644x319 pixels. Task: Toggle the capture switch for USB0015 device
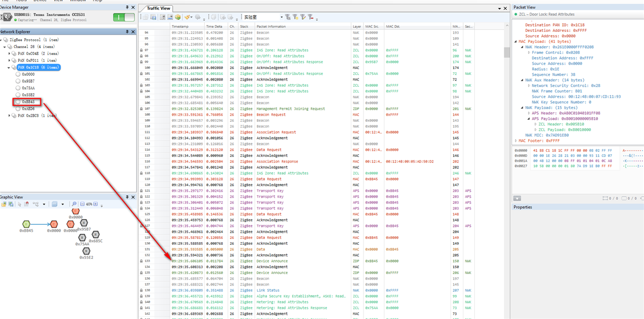click(124, 17)
